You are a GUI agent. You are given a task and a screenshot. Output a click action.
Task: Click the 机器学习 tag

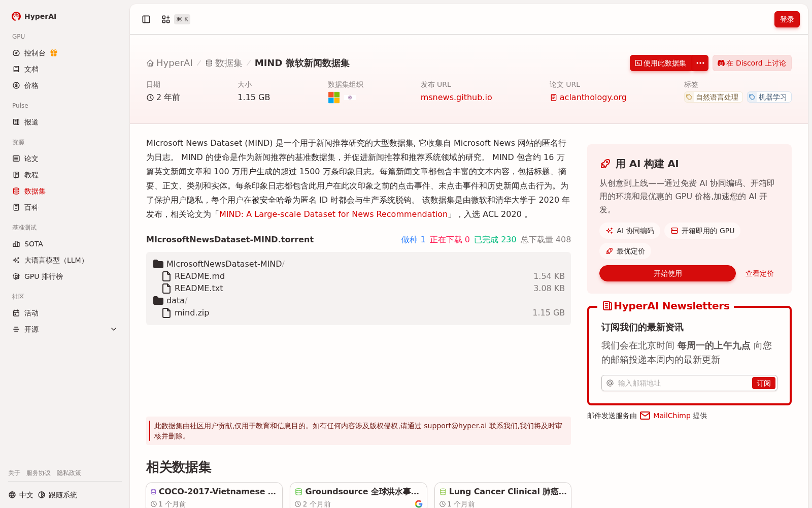click(x=769, y=97)
